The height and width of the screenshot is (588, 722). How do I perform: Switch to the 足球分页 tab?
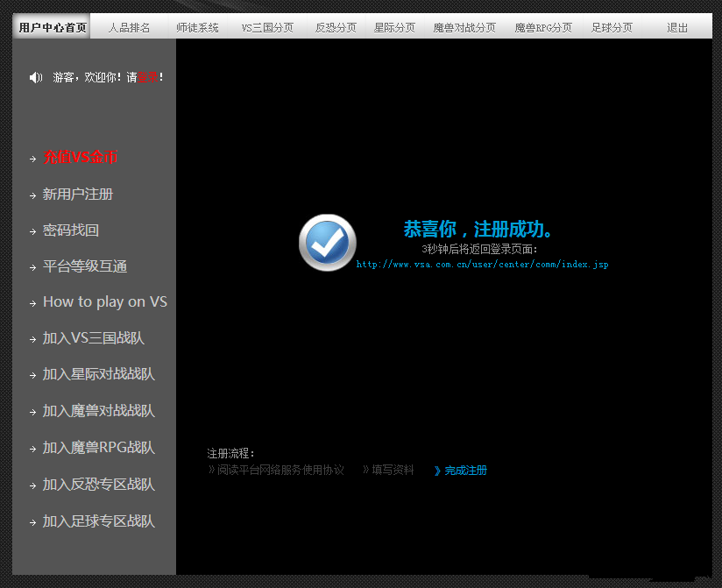pyautogui.click(x=612, y=26)
